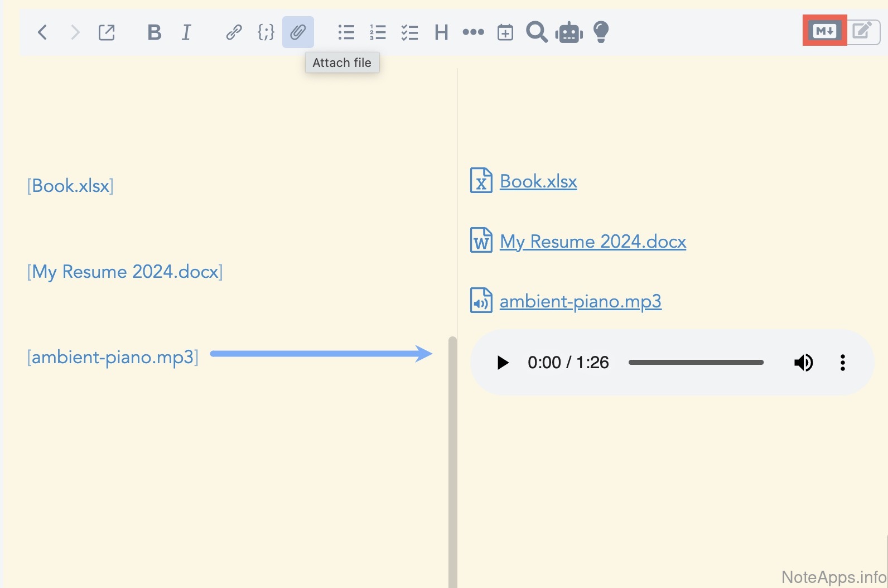This screenshot has height=588, width=888.
Task: Insert a checkbox list
Action: tap(409, 32)
